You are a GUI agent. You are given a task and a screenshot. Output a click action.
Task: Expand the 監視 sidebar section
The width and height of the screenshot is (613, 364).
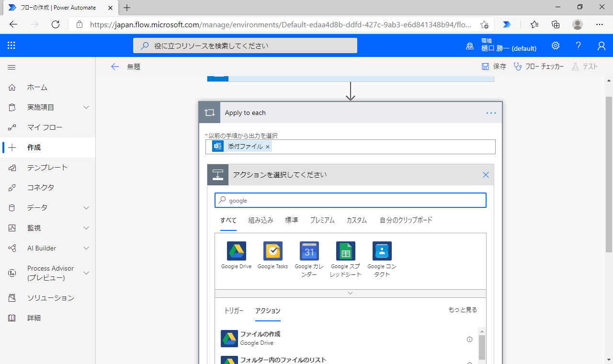(86, 228)
